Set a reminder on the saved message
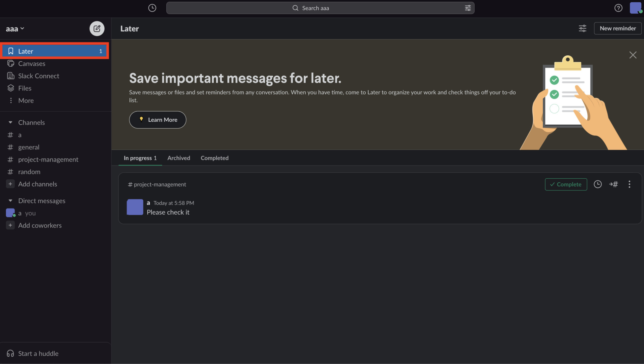The image size is (644, 364). [x=598, y=184]
